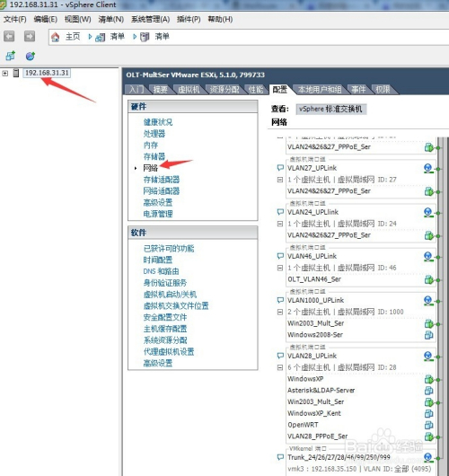Switch to the 虚拟机 tab
Image resolution: width=449 pixels, height=476 pixels.
coord(189,90)
